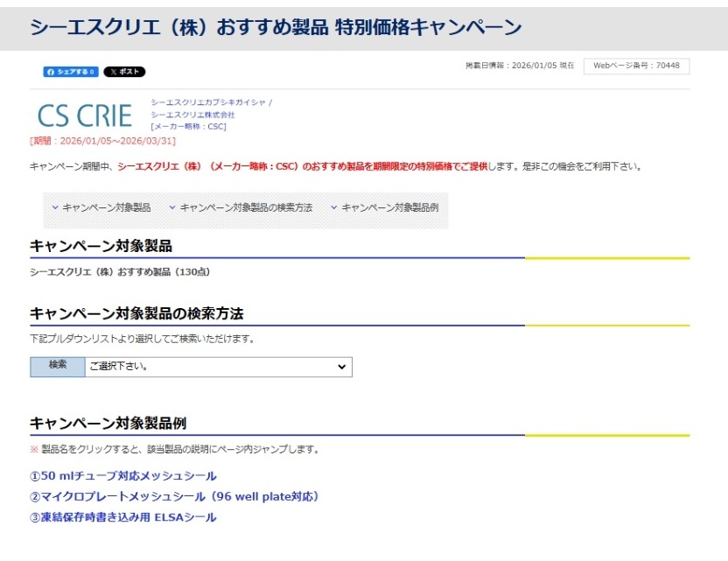
Task: Jump to the キャンペーン対象製品例 section
Action: (x=389, y=208)
